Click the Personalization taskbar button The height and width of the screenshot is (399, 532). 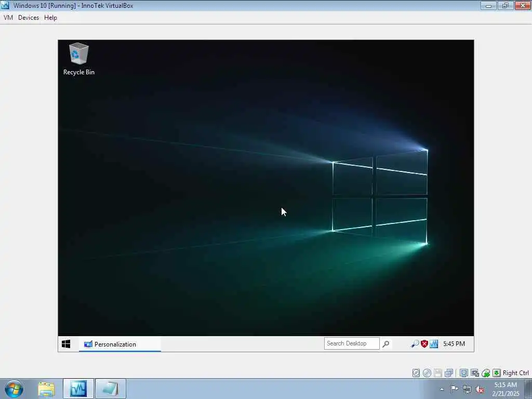tap(120, 344)
